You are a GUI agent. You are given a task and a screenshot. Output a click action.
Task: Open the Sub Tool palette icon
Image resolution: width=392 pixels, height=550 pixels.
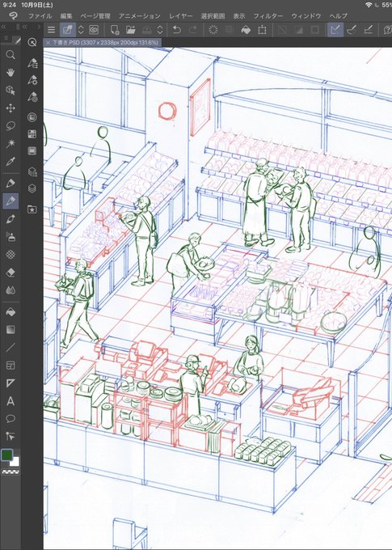(32, 63)
